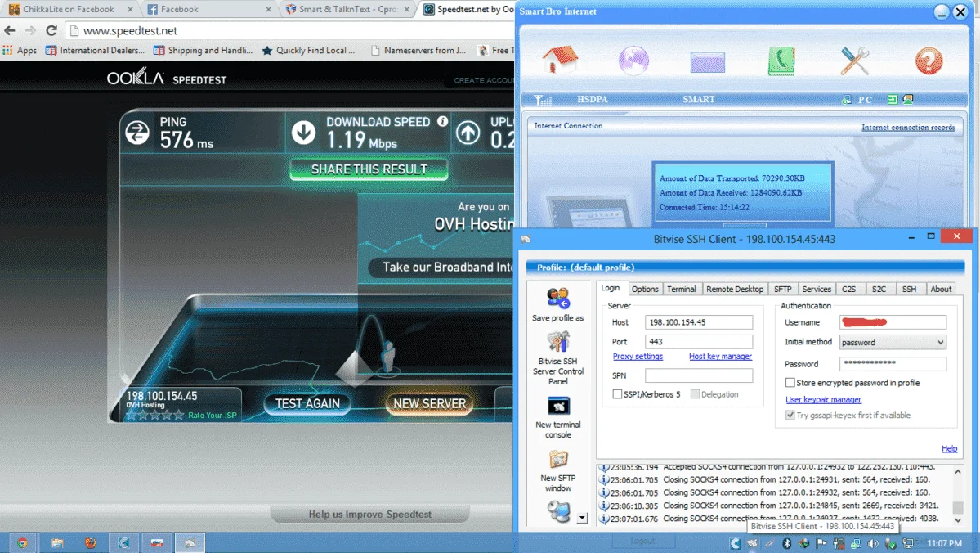Click the signal strength antenna icon
The height and width of the screenshot is (553, 980).
[x=543, y=100]
